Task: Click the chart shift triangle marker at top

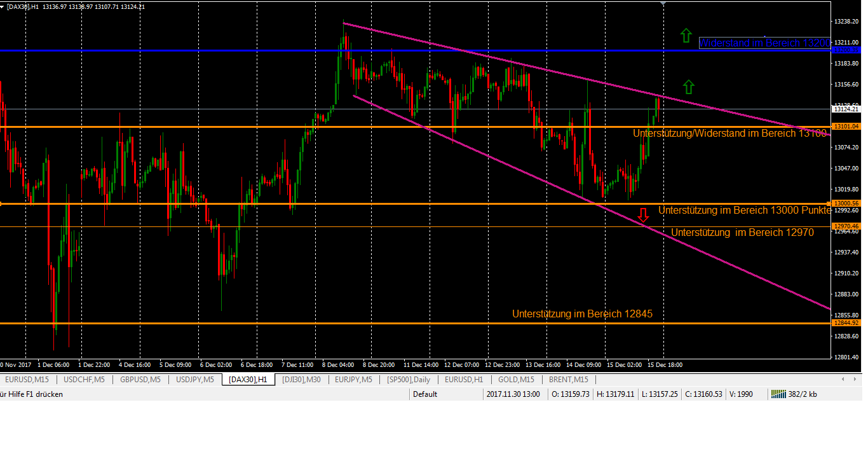Action: (663, 4)
